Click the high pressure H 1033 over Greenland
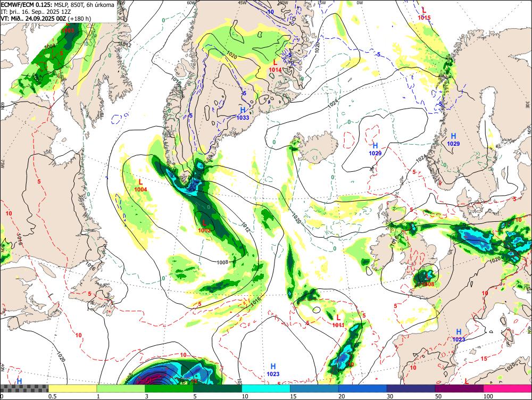The height and width of the screenshot is (400, 532). pyautogui.click(x=243, y=114)
